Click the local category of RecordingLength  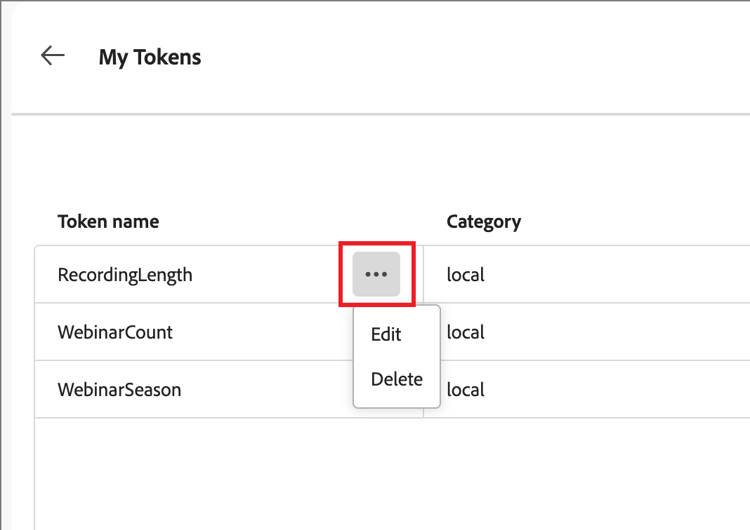(x=465, y=274)
